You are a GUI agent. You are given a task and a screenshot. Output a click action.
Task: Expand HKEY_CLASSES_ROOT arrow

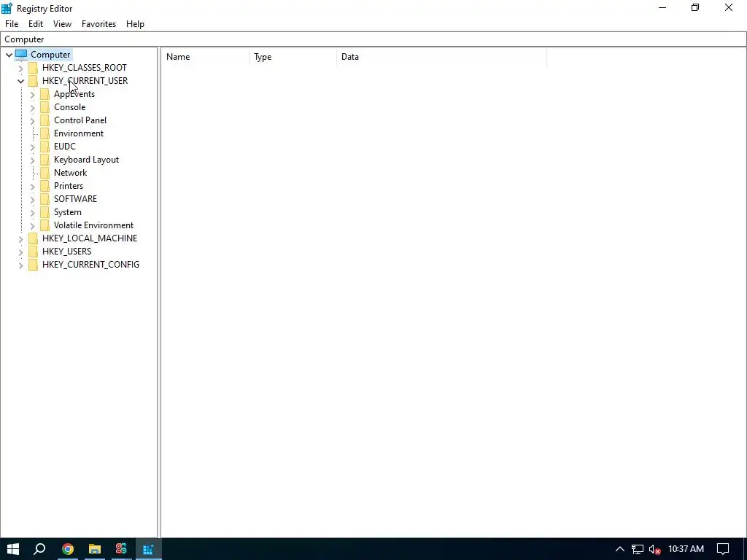click(20, 68)
